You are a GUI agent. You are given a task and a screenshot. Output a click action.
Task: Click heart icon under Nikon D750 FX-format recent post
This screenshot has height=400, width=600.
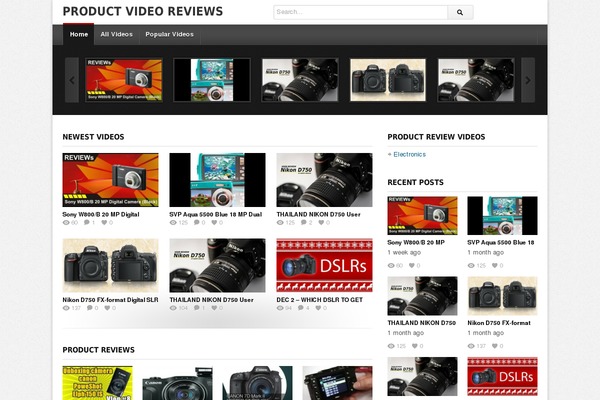pos(495,346)
